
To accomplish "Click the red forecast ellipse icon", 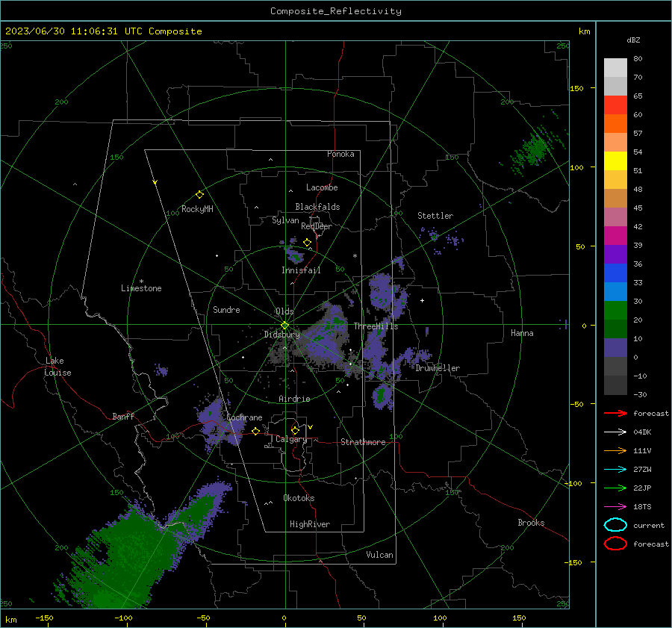I will pyautogui.click(x=615, y=544).
